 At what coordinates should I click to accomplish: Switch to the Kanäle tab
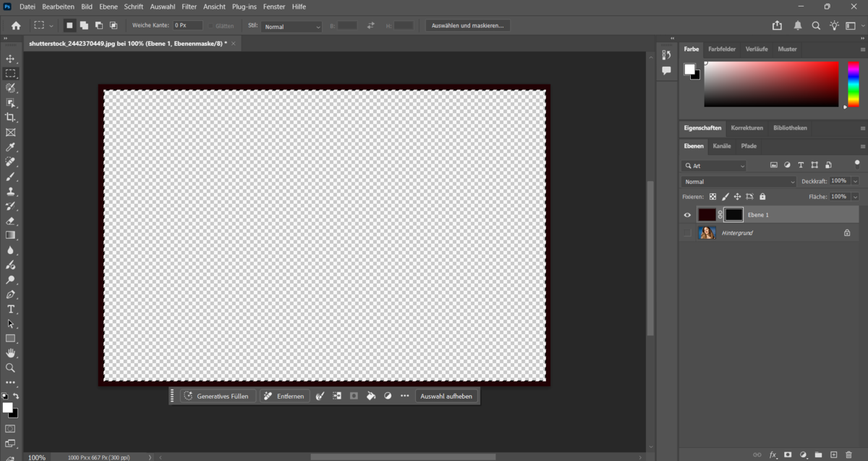(722, 146)
